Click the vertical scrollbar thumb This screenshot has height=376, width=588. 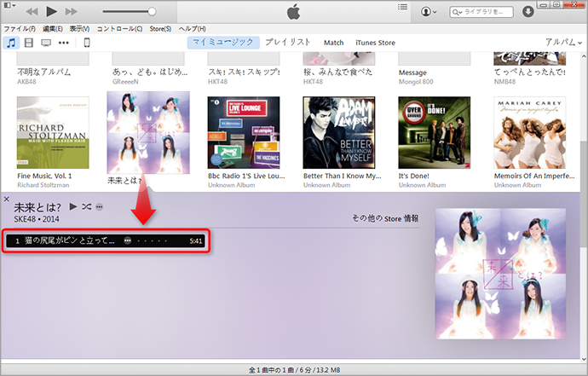tap(584, 195)
